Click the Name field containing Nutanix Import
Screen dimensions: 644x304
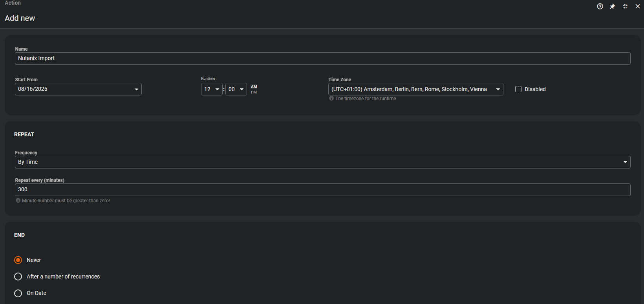[322, 59]
